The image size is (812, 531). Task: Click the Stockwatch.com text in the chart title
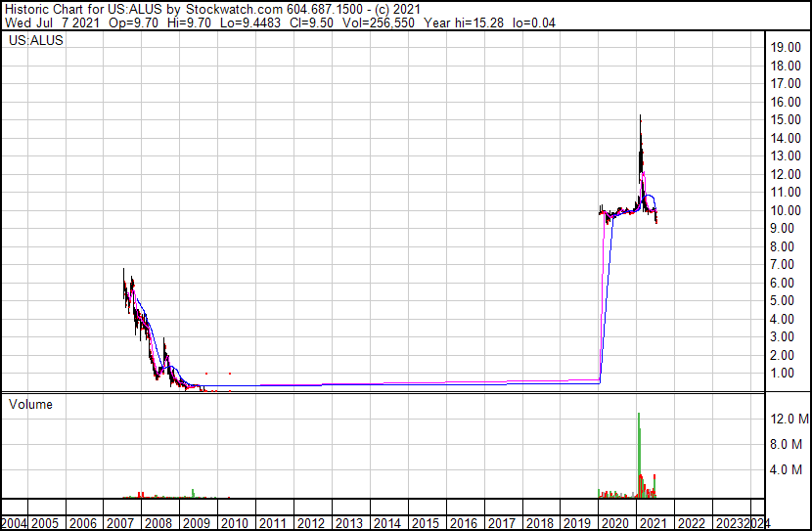tap(234, 10)
